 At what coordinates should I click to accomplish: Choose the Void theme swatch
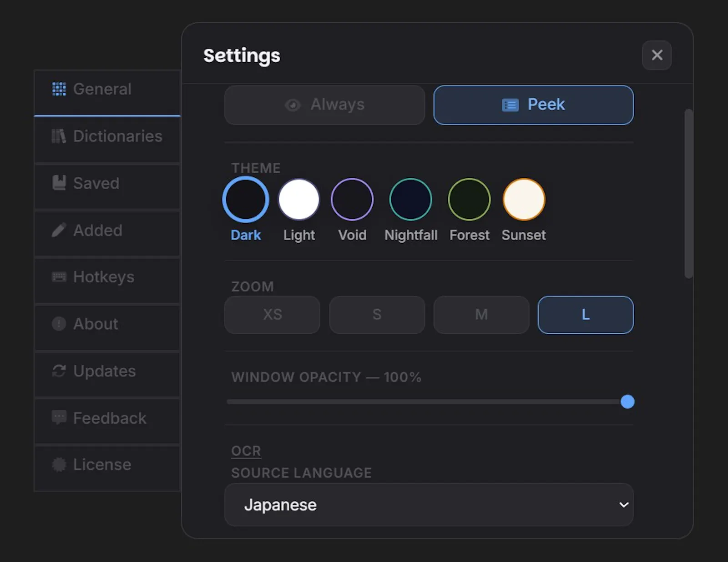[x=352, y=199]
